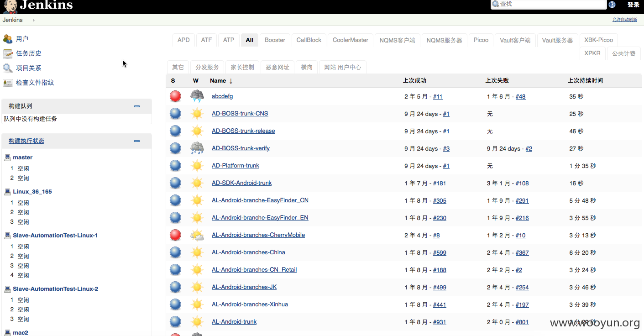The width and height of the screenshot is (644, 336).
Task: Click the 项目关系 magnifier icon
Action: pos(8,68)
